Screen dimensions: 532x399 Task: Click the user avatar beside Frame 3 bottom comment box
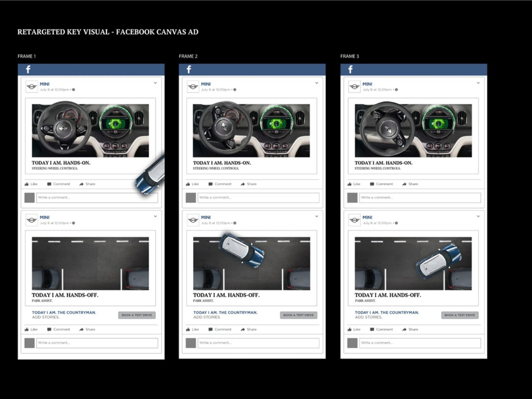[x=352, y=343]
